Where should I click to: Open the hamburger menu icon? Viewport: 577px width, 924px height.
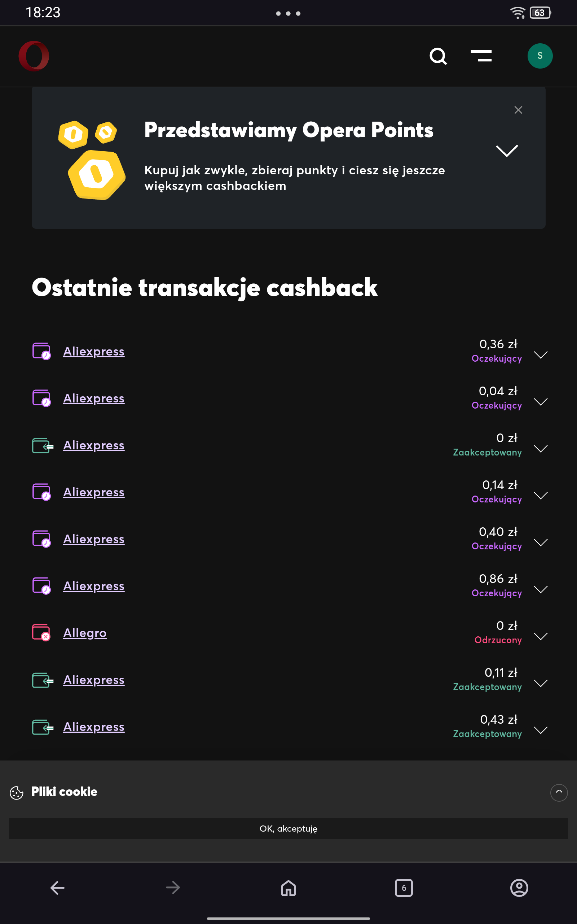[481, 56]
